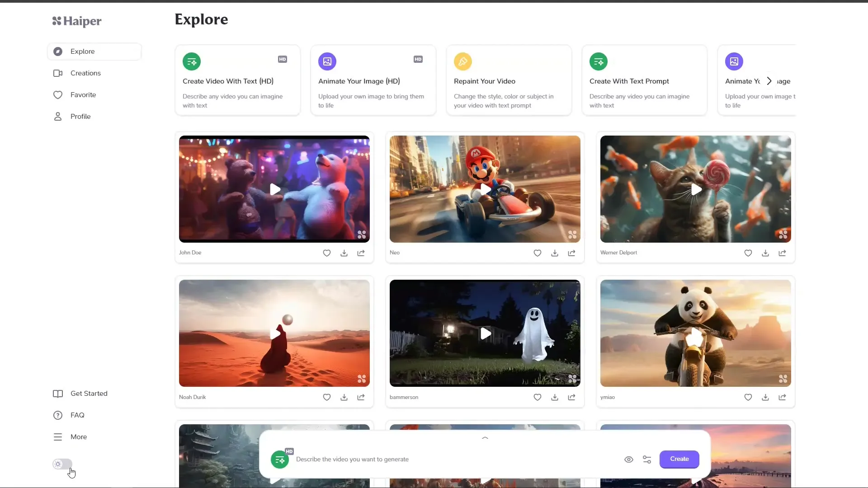This screenshot has height=488, width=868.
Task: Toggle like on the bears party video
Action: [327, 253]
